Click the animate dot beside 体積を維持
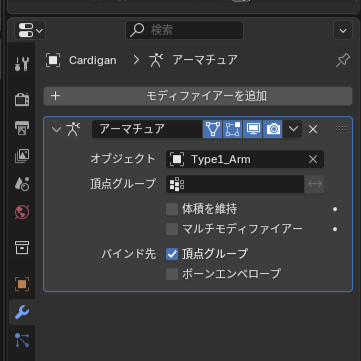The width and height of the screenshot is (361, 361). tap(335, 209)
